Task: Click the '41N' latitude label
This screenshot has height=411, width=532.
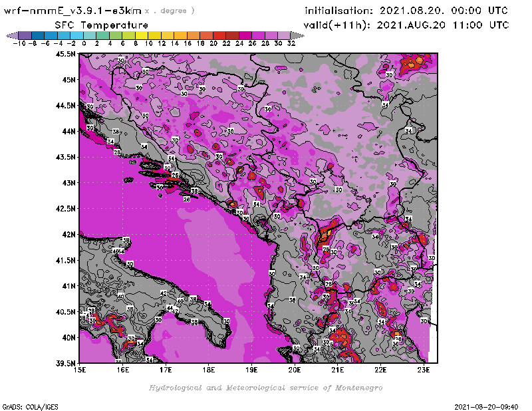Action: 69,286
